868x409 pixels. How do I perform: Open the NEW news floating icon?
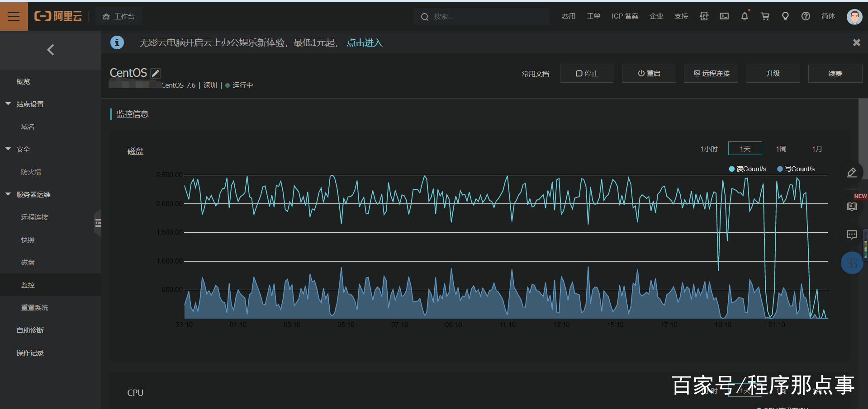click(852, 206)
